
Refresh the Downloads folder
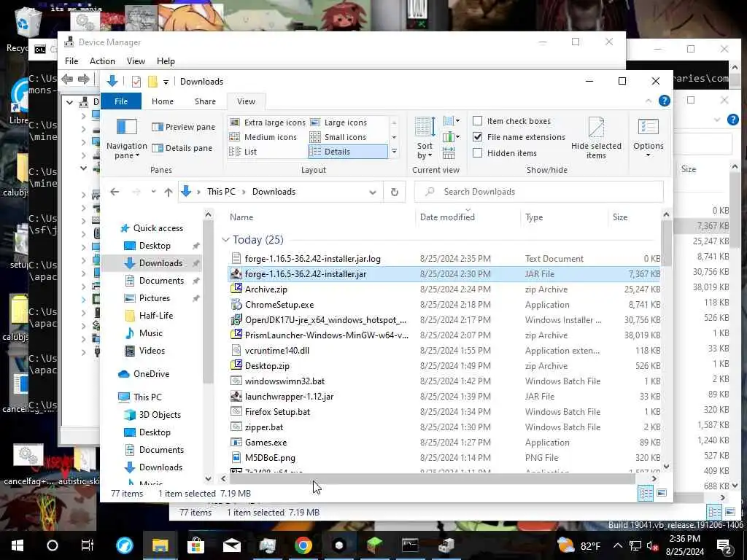click(395, 192)
